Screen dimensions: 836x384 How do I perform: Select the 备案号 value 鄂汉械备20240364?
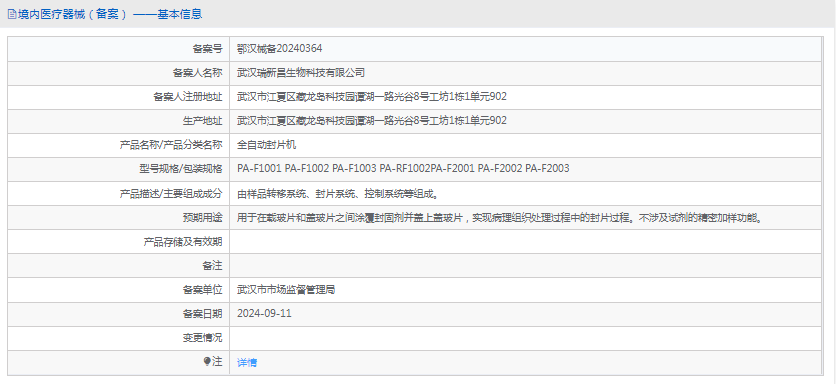point(279,49)
